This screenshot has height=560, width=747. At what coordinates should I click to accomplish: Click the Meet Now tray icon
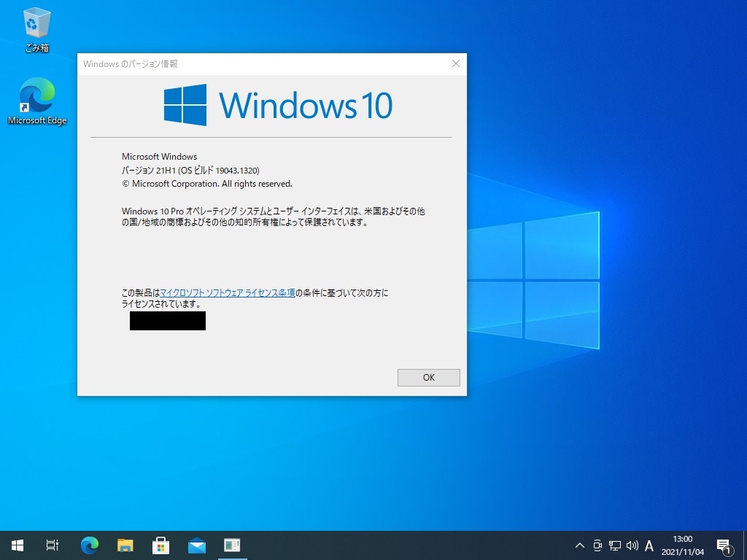597,545
